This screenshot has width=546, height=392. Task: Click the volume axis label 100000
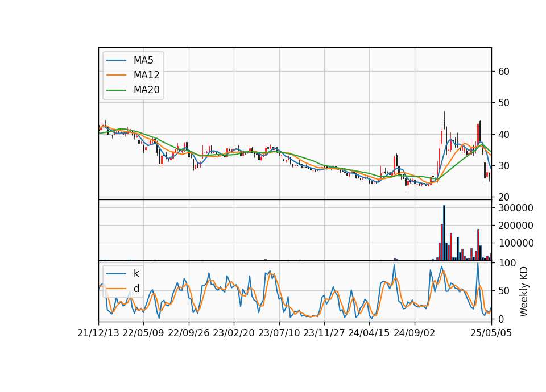click(x=516, y=243)
